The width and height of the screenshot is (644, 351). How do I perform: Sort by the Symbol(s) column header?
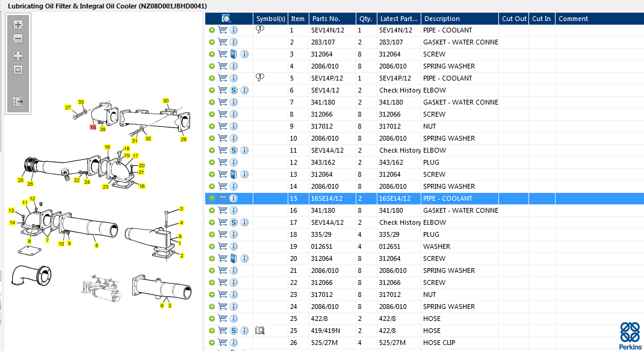click(x=270, y=19)
